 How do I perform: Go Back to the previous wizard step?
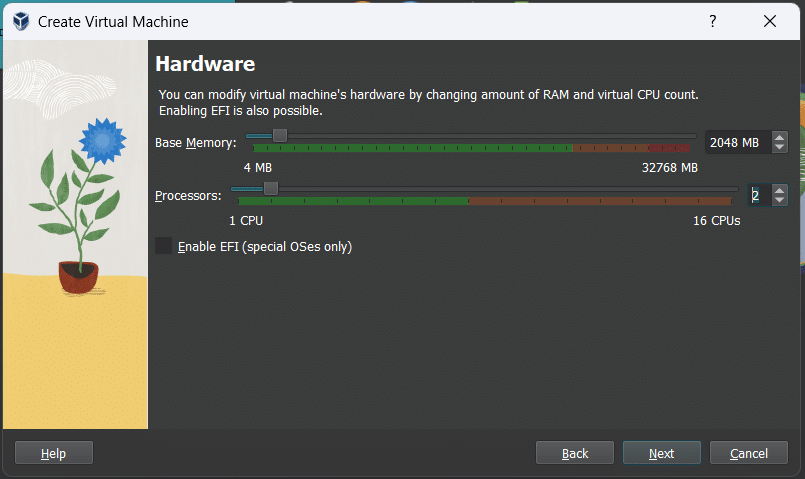[x=575, y=453]
